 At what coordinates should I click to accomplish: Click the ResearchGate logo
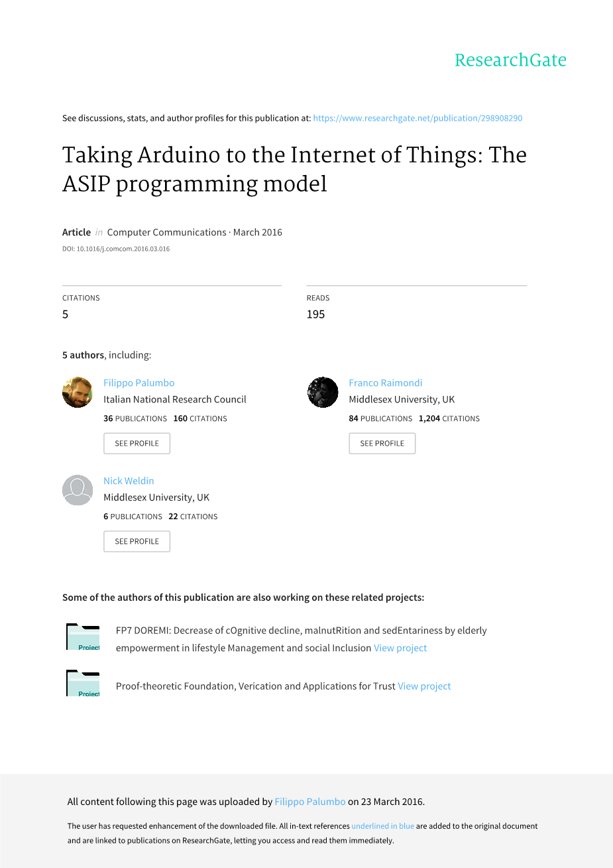pos(510,60)
